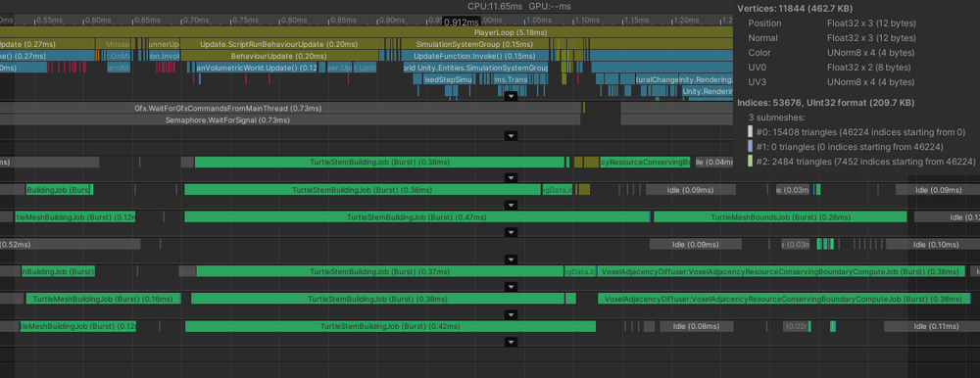Expand the main thread row below PlayerLoop
The image size is (980, 378).
[x=511, y=96]
